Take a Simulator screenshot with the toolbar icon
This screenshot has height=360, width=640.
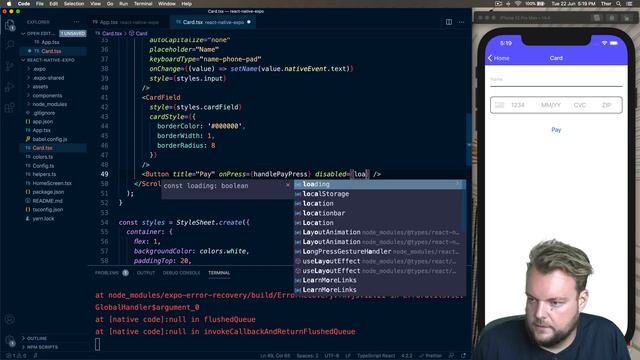(612, 18)
